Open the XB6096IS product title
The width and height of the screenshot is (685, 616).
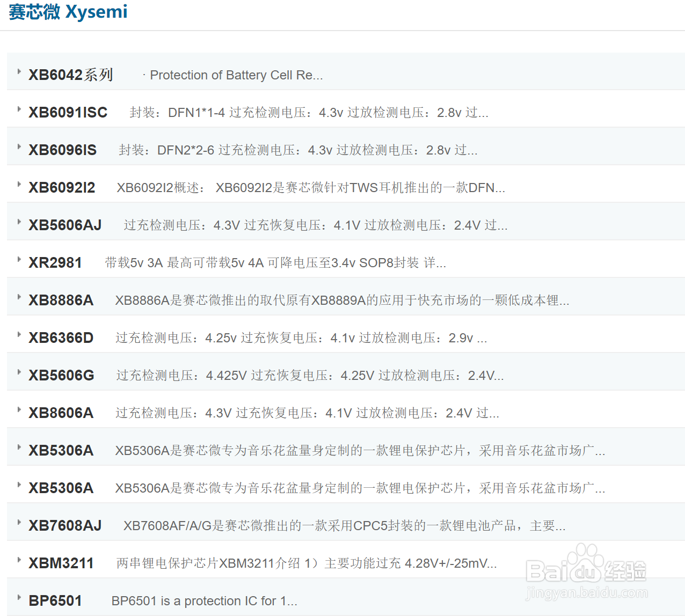[63, 150]
